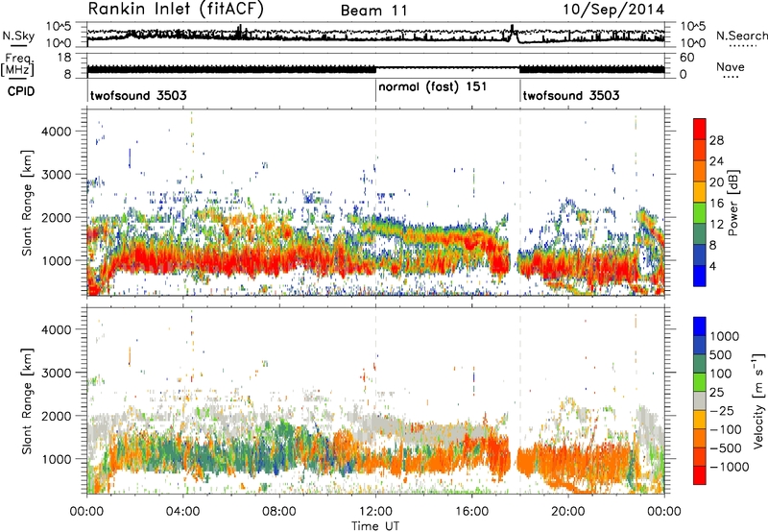Image resolution: width=768 pixels, height=532 pixels.
Task: Click the 'Power [dB]' color bar label
Action: point(732,203)
